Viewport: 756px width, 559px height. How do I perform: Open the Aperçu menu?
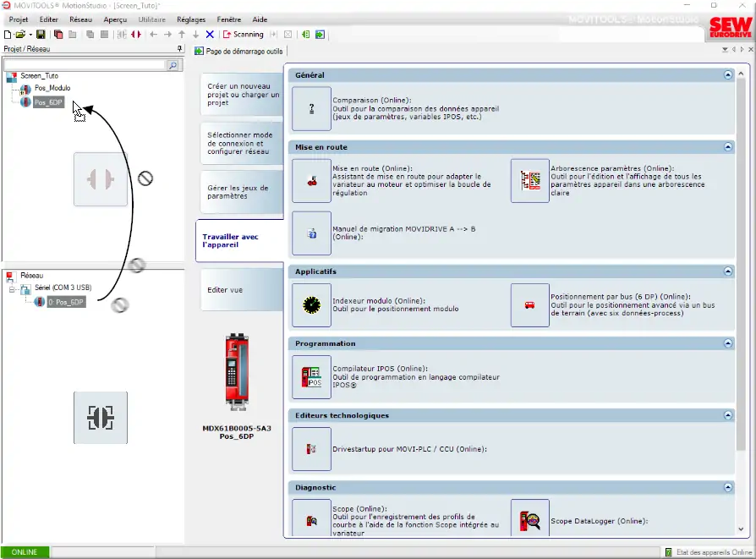click(115, 19)
